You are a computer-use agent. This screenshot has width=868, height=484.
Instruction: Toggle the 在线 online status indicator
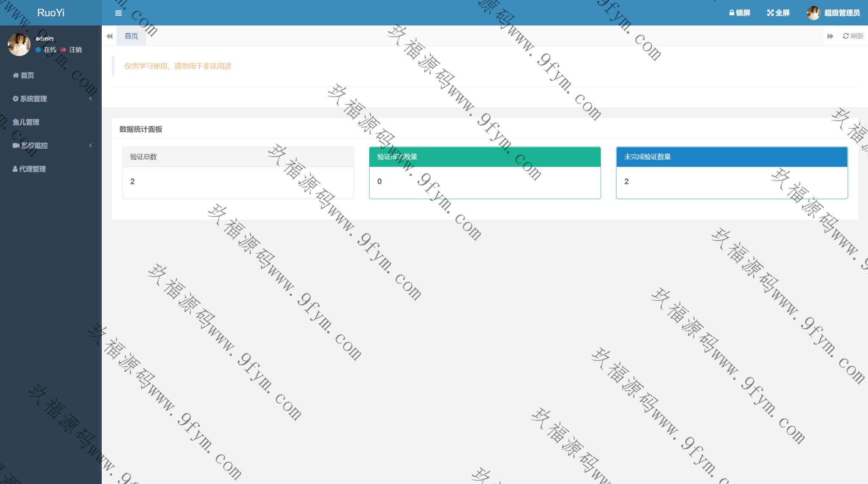tap(39, 50)
